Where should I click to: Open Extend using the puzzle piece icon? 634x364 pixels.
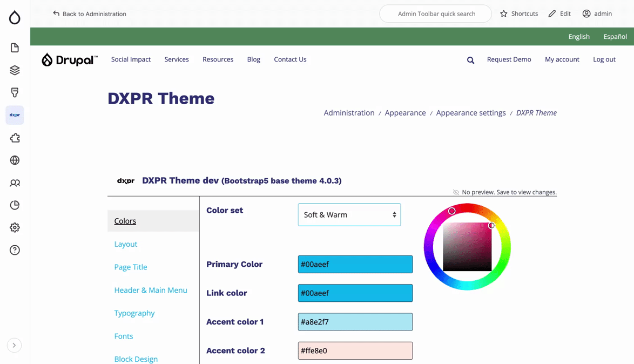click(x=14, y=138)
